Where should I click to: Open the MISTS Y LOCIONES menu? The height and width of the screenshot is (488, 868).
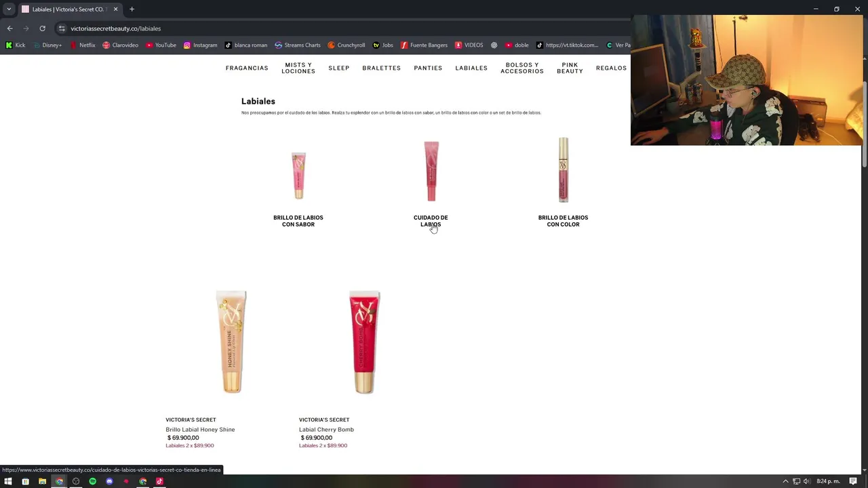(298, 68)
